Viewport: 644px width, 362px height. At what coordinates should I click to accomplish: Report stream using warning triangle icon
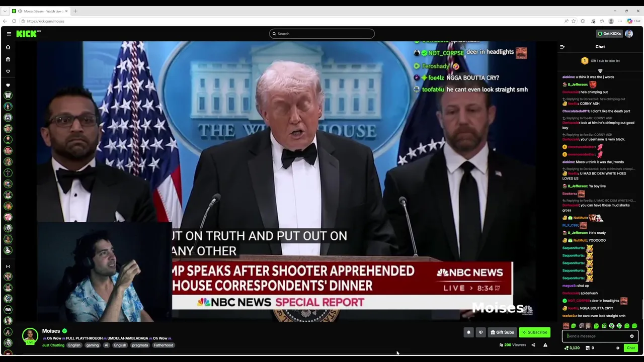(x=545, y=345)
